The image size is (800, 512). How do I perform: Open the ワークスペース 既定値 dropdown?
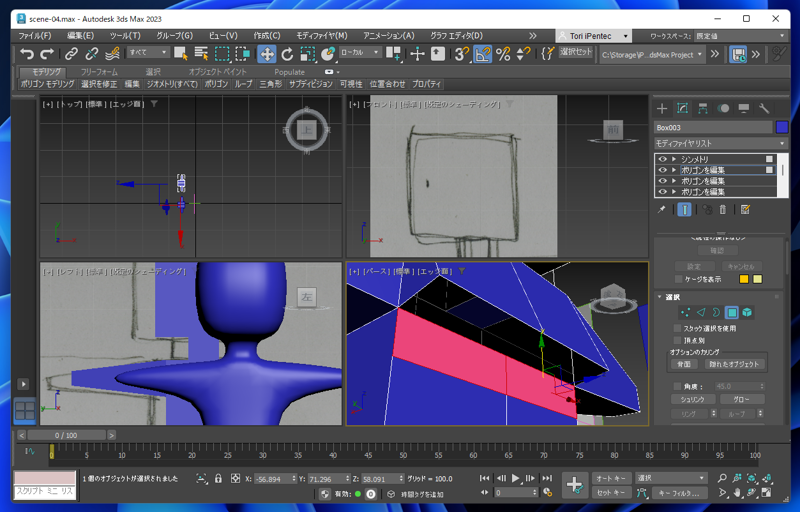[x=740, y=36]
